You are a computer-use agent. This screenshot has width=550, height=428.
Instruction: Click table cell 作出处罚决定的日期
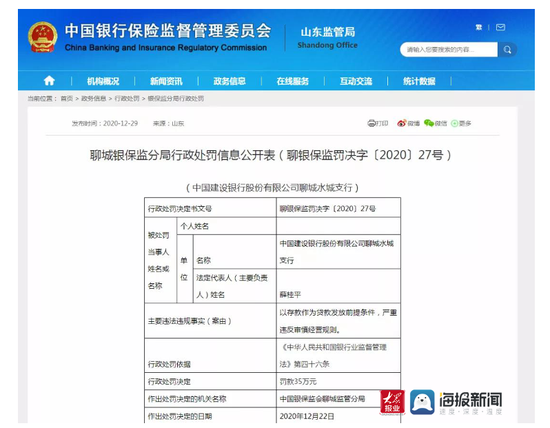(210, 416)
